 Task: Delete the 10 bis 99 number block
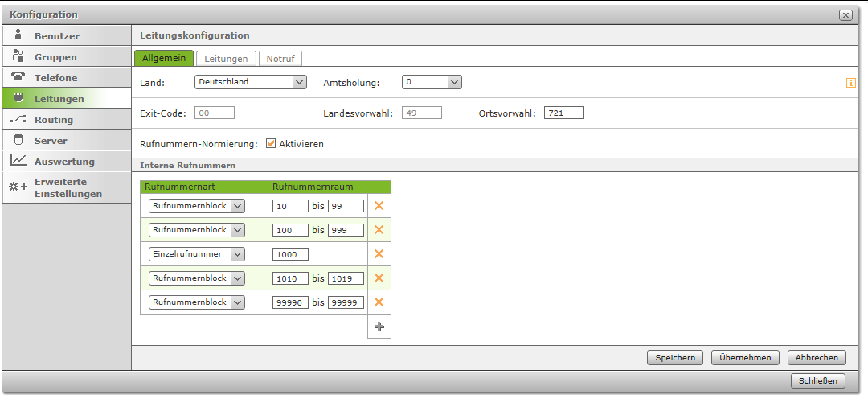[379, 206]
